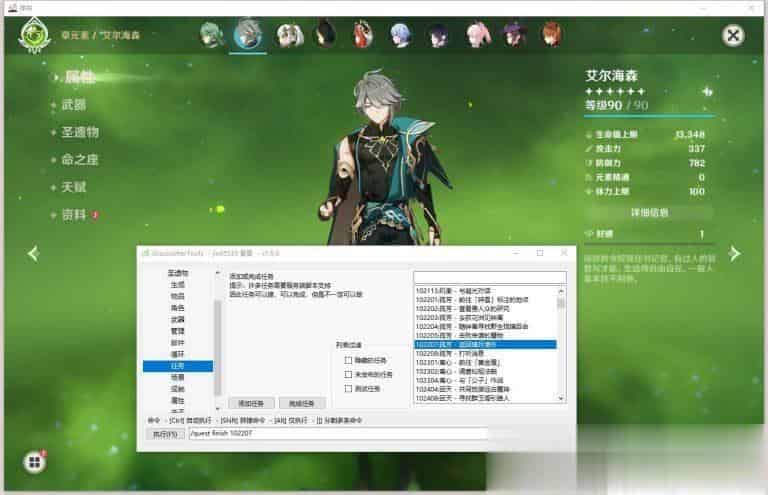
Task: Click the command field containing /quest finish 102207
Action: pos(338,433)
